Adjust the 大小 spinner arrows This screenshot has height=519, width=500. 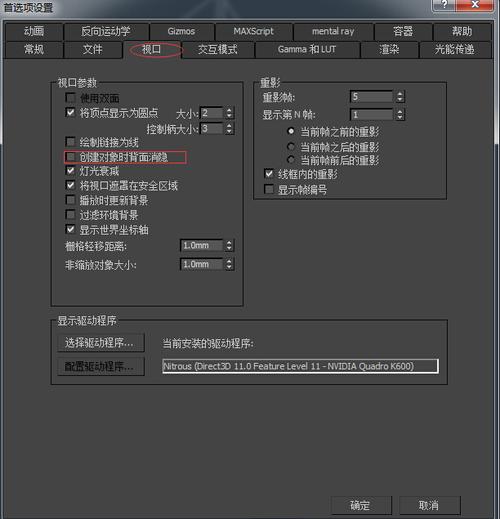coord(229,113)
